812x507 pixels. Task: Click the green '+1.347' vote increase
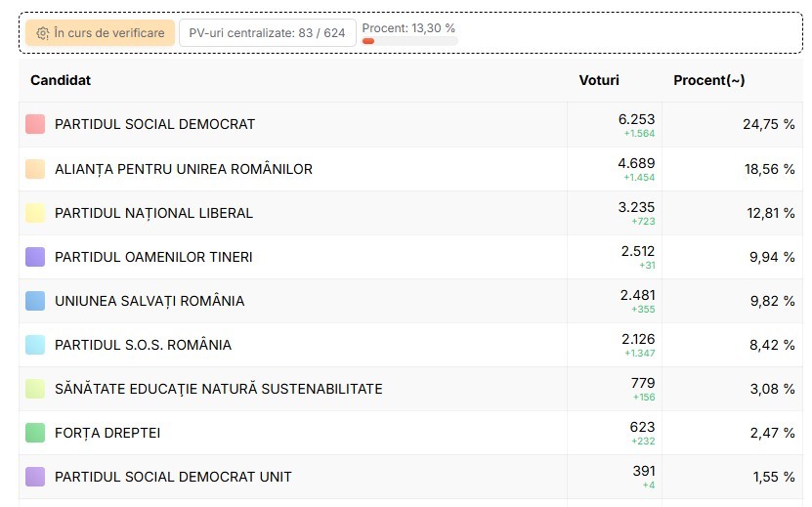coord(640,354)
